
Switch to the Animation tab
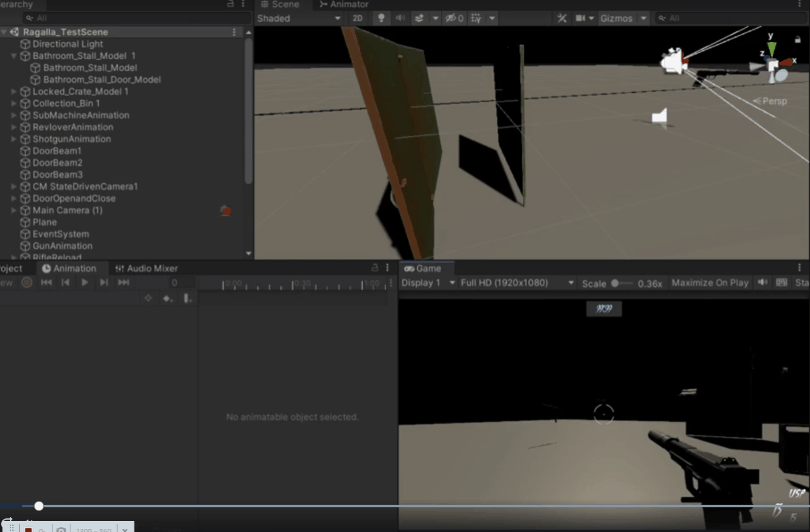click(x=69, y=268)
